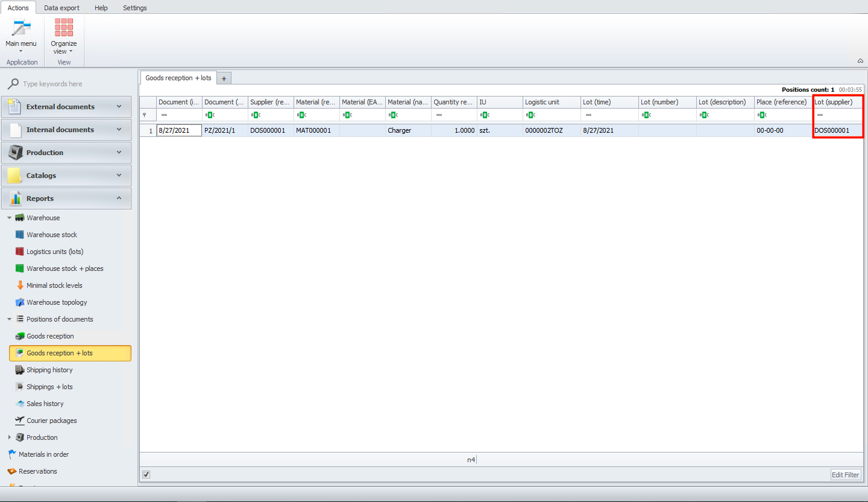Expand the Production sidebar section
868x502 pixels.
[119, 153]
